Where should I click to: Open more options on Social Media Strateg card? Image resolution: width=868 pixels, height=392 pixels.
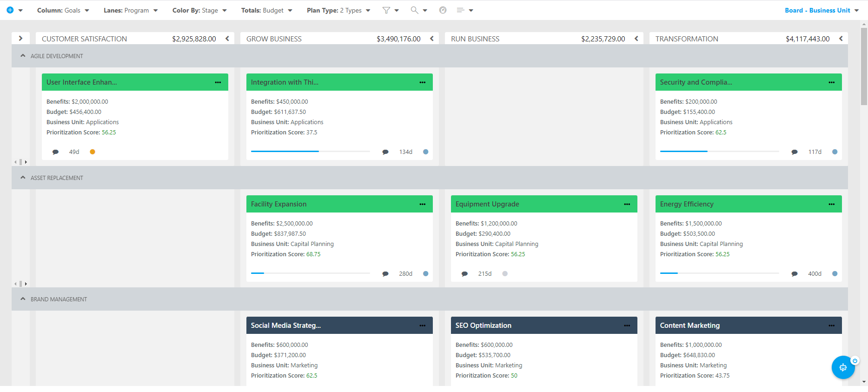(423, 326)
